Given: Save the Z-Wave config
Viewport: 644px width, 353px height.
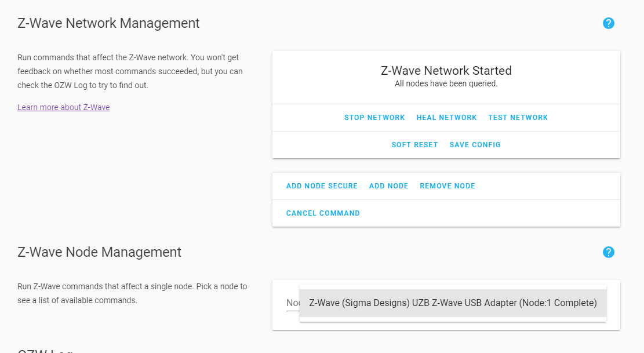Looking at the screenshot, I should tap(475, 144).
